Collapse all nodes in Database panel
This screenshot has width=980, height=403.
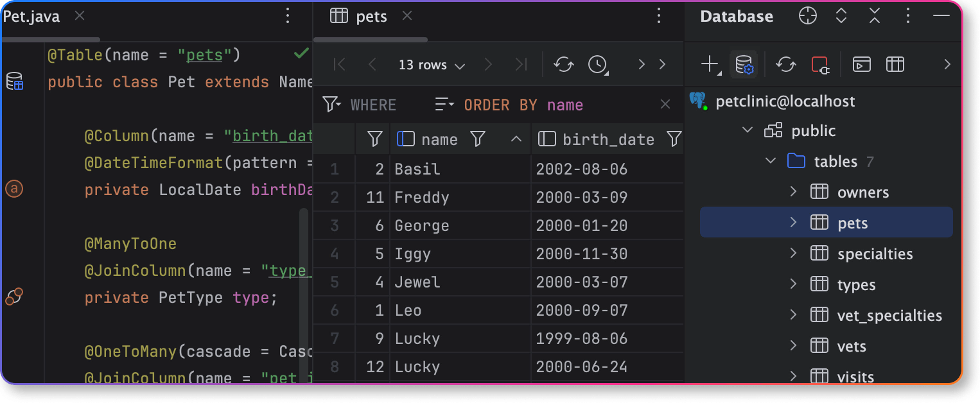[875, 16]
